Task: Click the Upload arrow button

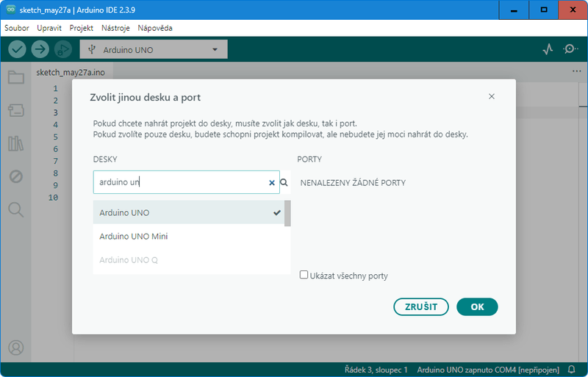Action: pyautogui.click(x=40, y=49)
